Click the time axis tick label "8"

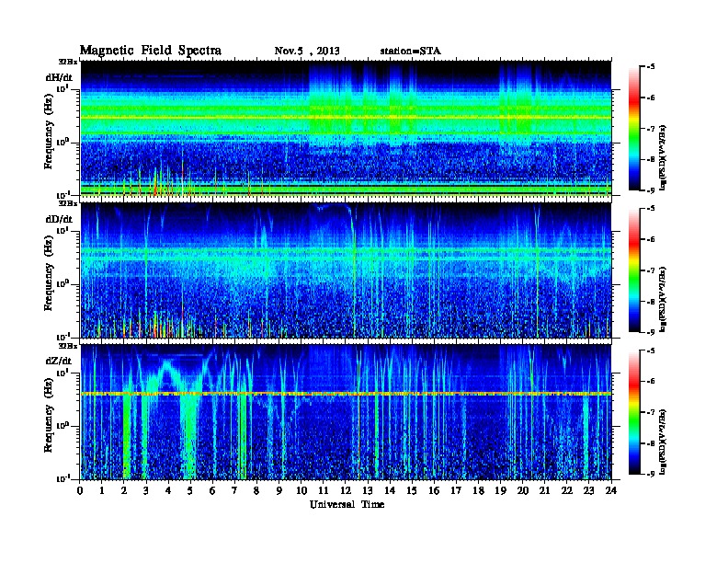(256, 490)
